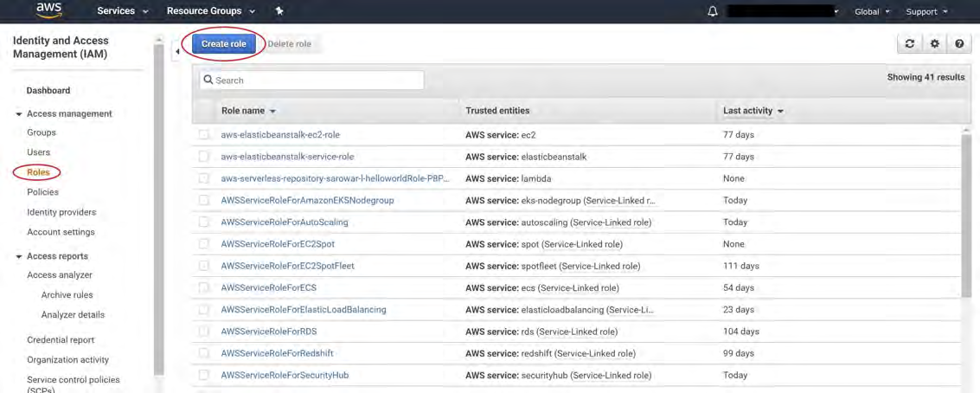Open the Services menu

tap(123, 11)
